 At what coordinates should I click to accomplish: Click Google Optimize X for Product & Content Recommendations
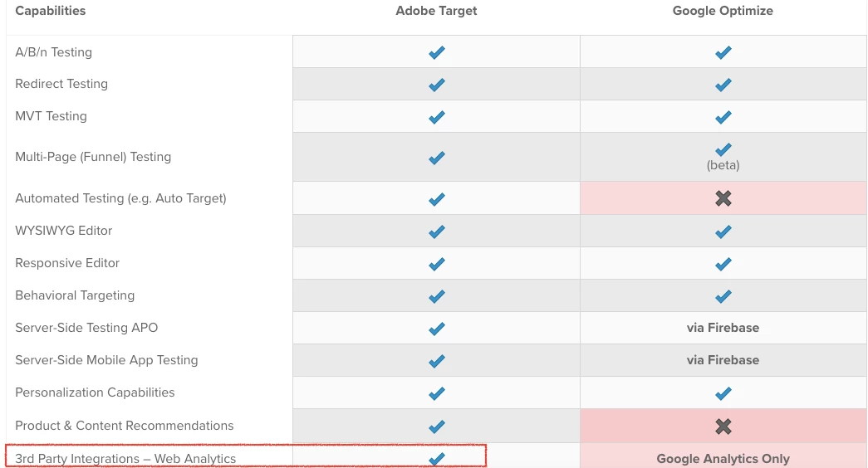click(x=723, y=426)
